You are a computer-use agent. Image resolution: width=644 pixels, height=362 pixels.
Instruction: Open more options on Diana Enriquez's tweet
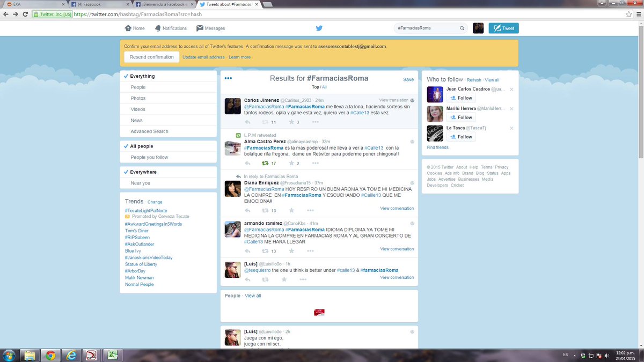[x=310, y=210]
